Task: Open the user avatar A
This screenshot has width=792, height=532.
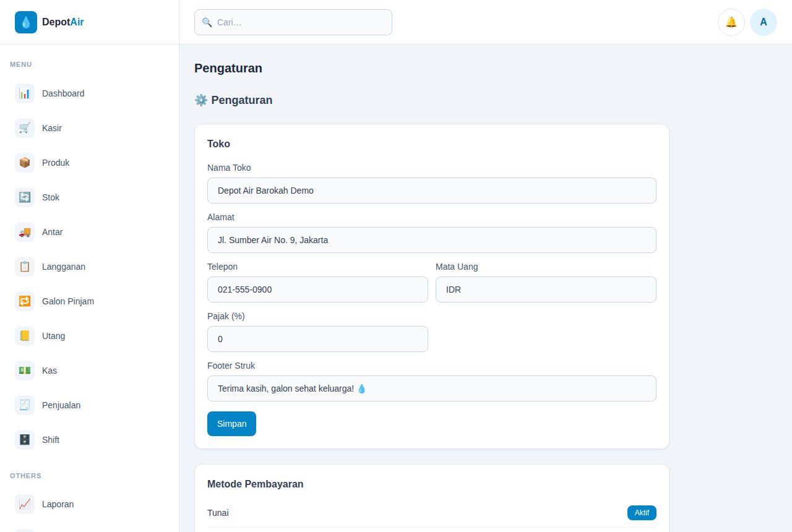Action: 764,22
